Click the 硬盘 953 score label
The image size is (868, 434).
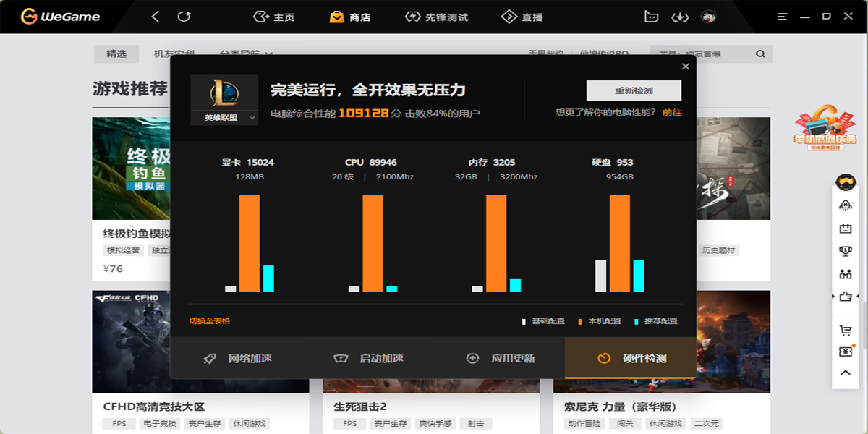point(613,162)
